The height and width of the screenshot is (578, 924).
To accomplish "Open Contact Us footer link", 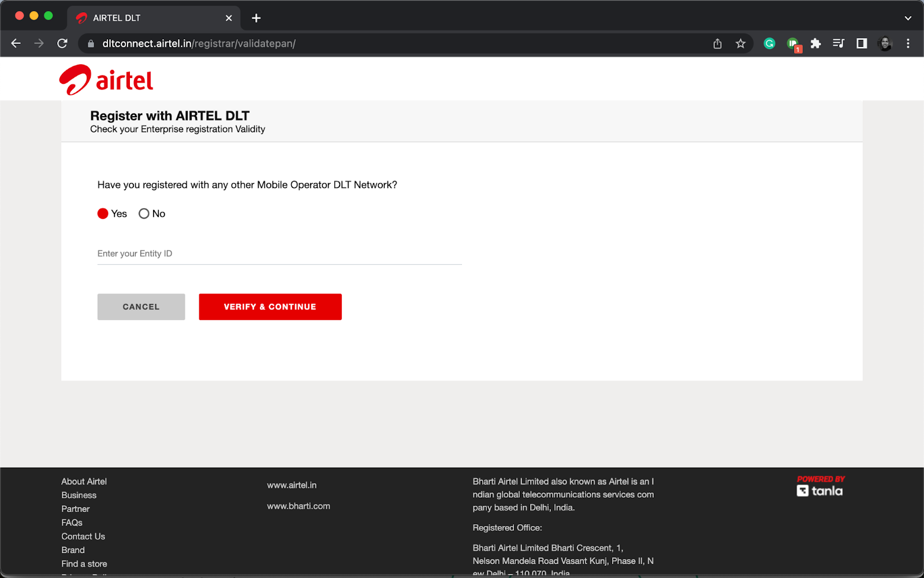I will pos(83,536).
